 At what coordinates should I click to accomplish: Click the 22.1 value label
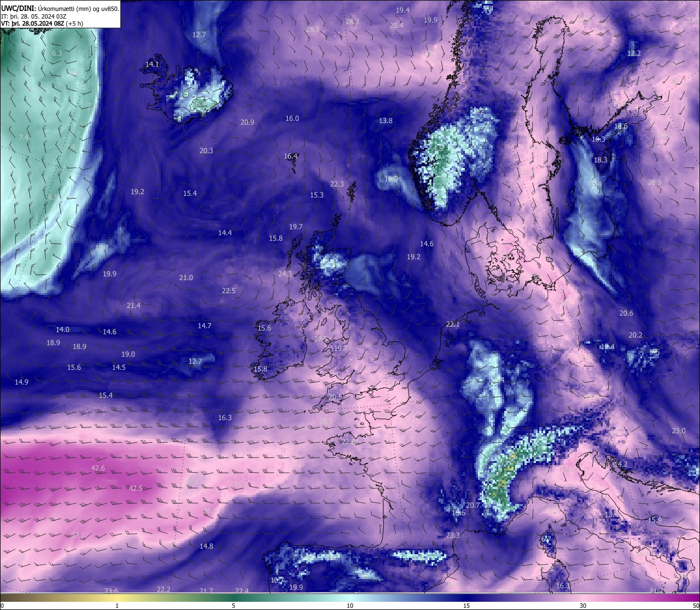pyautogui.click(x=453, y=324)
